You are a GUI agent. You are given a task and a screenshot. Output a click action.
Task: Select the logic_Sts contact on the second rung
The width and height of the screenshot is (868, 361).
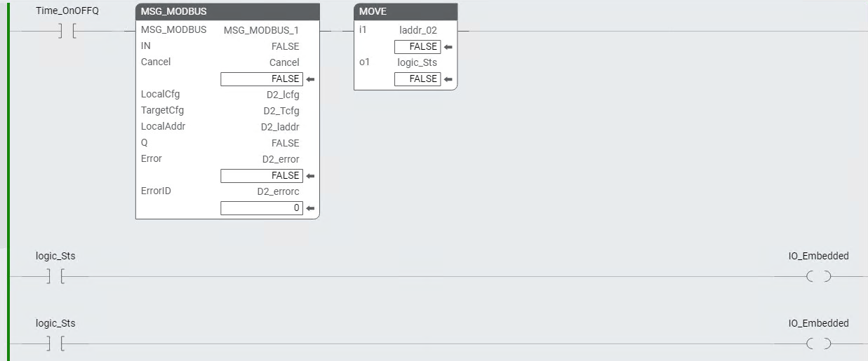(55, 277)
